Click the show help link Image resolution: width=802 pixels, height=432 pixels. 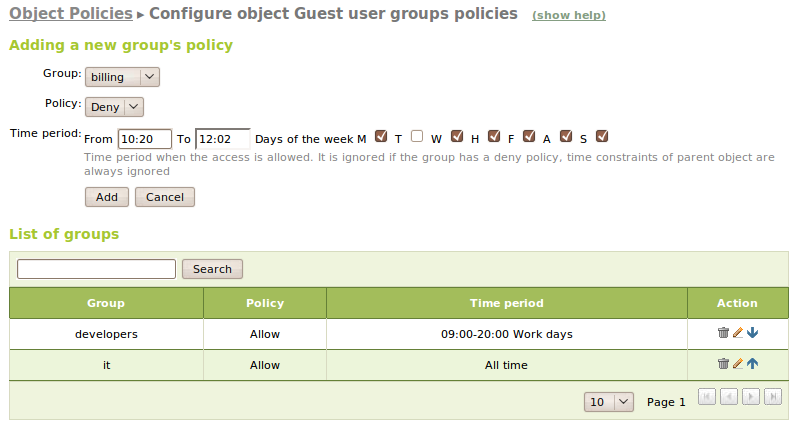click(568, 16)
